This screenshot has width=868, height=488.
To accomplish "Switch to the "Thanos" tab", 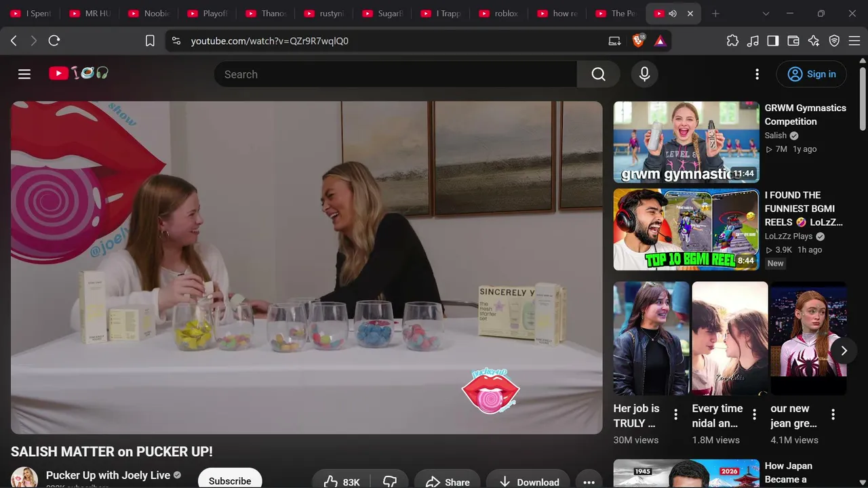I will [264, 14].
